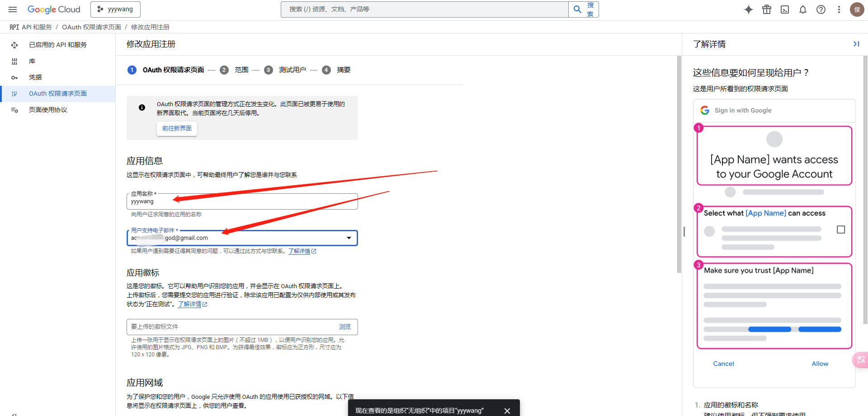Toggle checkbox in consent preview
This screenshot has width=868, height=416.
coord(841,229)
